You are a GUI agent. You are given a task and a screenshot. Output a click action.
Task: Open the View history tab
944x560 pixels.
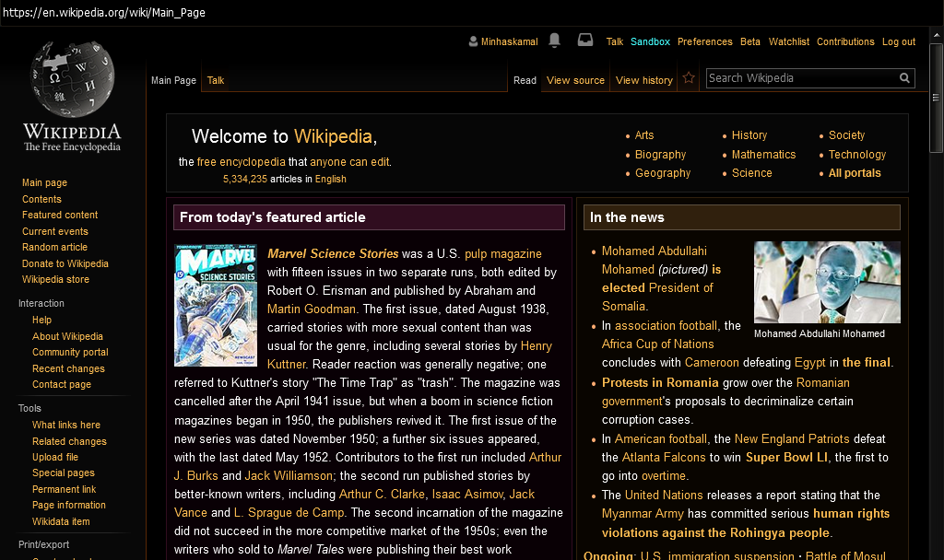click(x=644, y=81)
